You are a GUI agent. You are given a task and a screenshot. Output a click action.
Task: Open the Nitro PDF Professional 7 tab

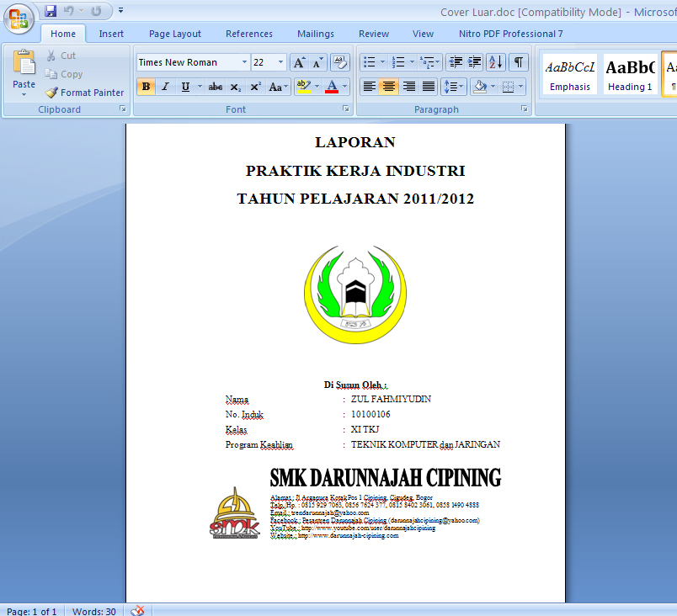511,34
